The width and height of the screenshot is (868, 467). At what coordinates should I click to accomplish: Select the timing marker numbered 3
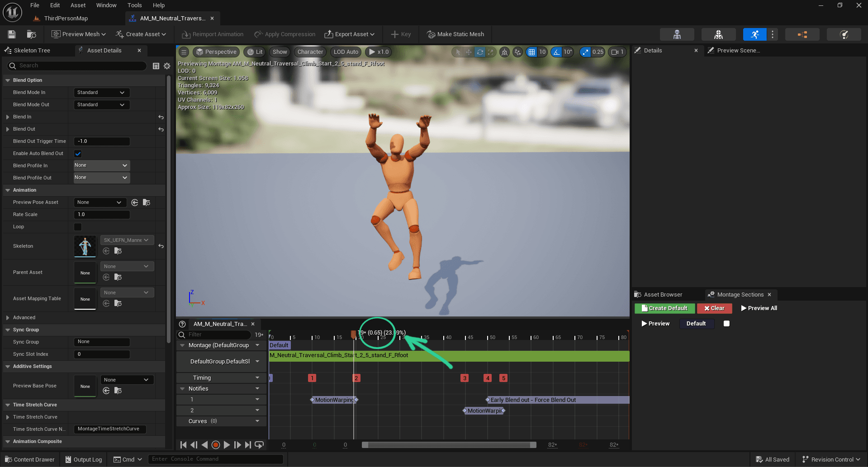coord(465,378)
